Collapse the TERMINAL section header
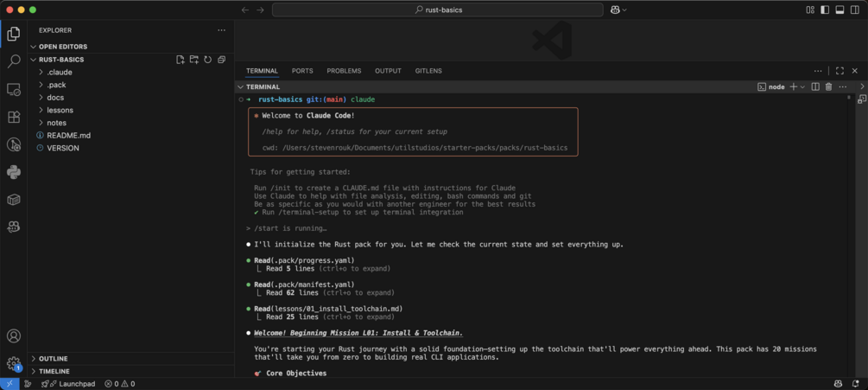868x390 pixels. pyautogui.click(x=263, y=87)
